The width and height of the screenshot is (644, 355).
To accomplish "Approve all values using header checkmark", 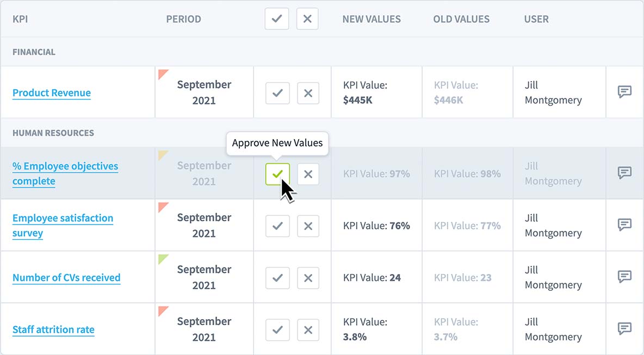I will (277, 19).
